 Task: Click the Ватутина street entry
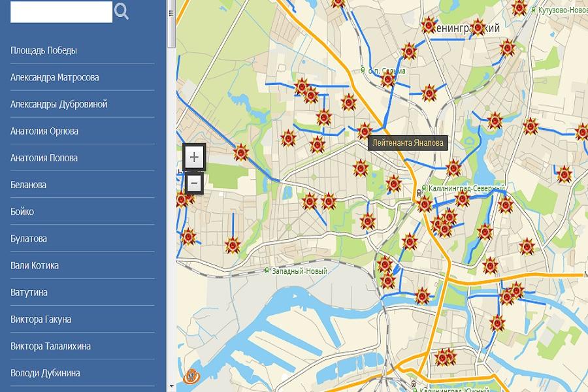click(x=29, y=292)
